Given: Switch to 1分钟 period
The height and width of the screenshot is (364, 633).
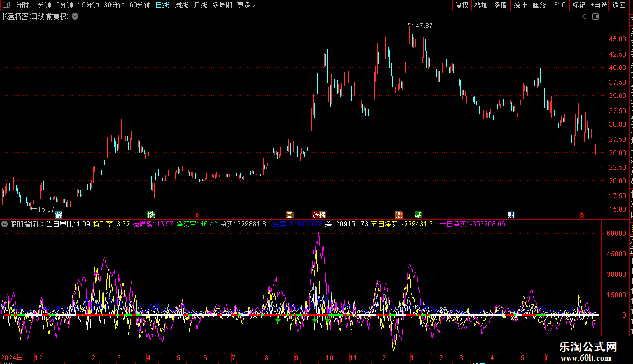Looking at the screenshot, I should coord(43,5).
